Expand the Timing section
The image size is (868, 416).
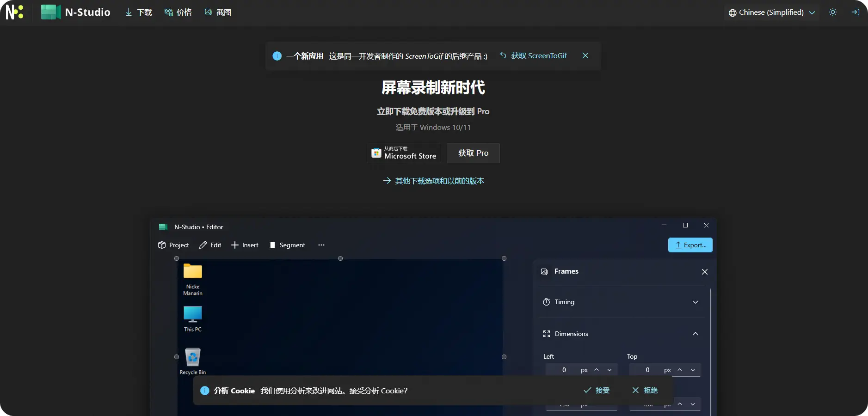pos(621,302)
